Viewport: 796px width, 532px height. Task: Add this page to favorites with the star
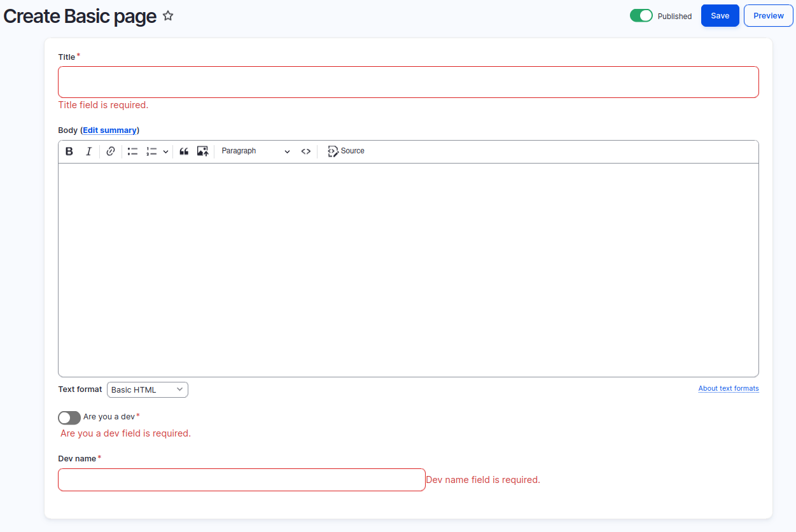(168, 16)
